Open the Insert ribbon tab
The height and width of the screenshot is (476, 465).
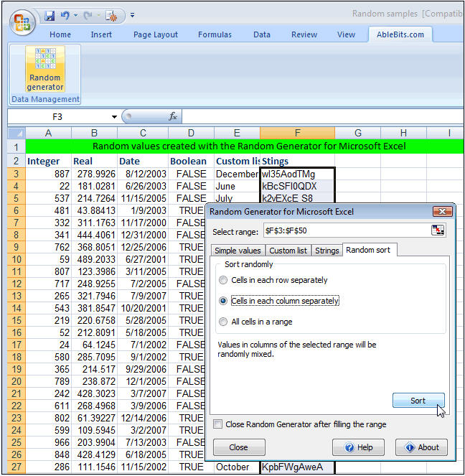pyautogui.click(x=101, y=34)
